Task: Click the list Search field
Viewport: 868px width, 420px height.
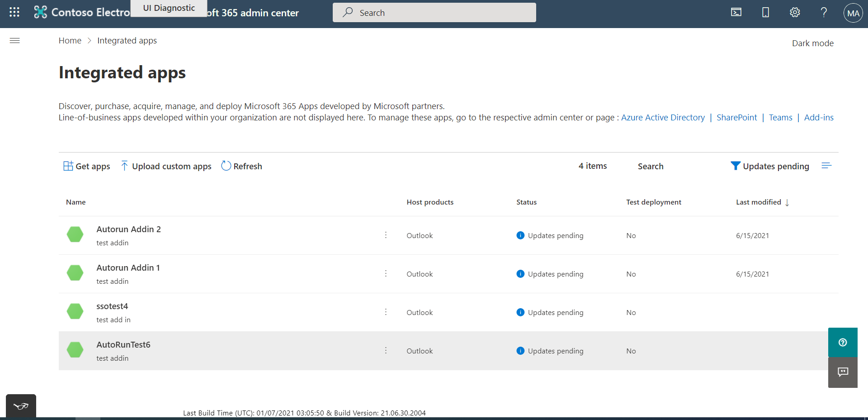Action: click(x=651, y=166)
